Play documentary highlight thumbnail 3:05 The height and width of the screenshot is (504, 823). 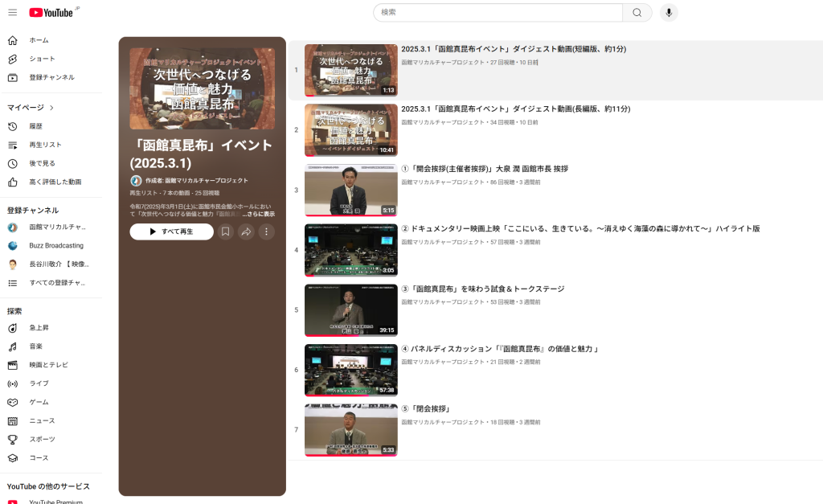[351, 250]
